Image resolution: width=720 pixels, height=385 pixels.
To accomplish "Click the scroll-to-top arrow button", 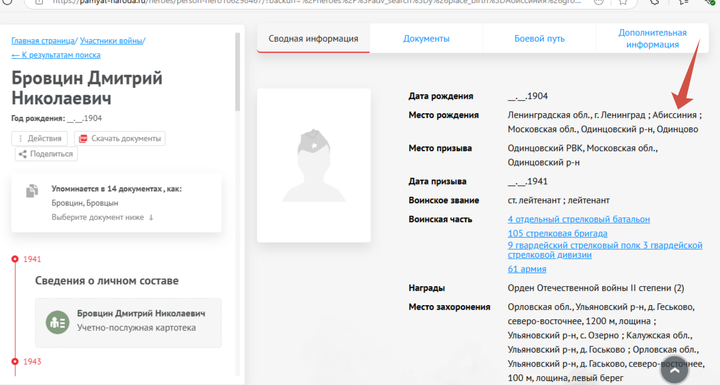I will pos(674,369).
